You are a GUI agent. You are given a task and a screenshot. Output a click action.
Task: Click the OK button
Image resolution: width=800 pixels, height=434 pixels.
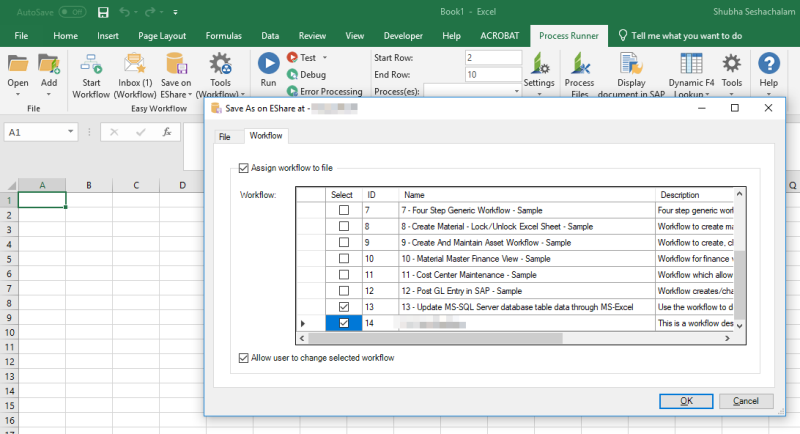[686, 401]
